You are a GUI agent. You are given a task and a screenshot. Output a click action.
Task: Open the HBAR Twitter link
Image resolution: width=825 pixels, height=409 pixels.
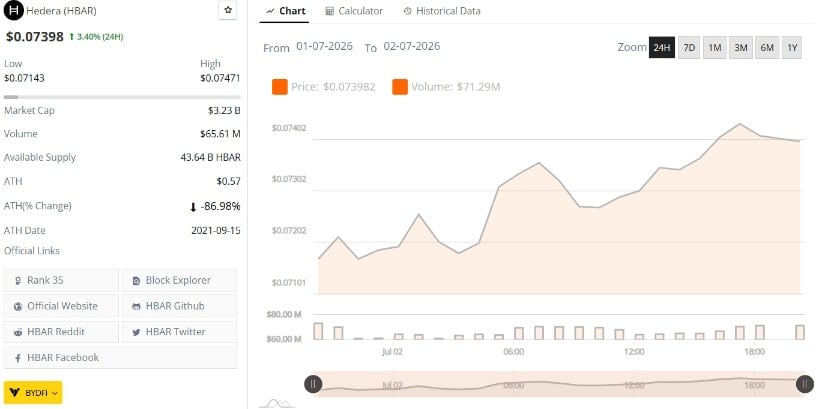pyautogui.click(x=179, y=332)
